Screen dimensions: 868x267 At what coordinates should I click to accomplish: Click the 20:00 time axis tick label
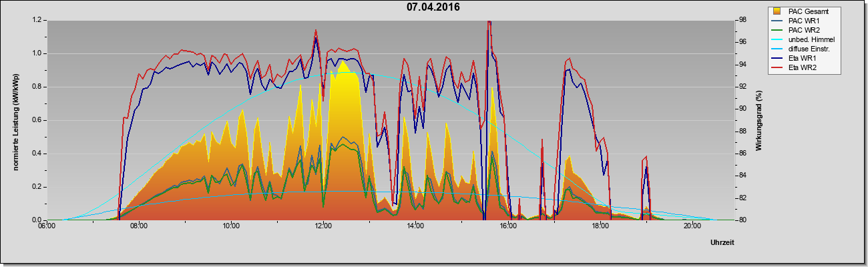coord(692,226)
